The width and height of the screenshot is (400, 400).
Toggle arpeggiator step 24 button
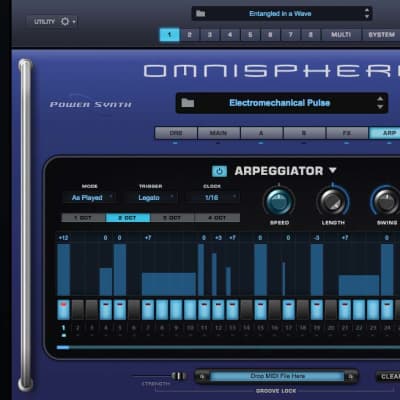387,310
